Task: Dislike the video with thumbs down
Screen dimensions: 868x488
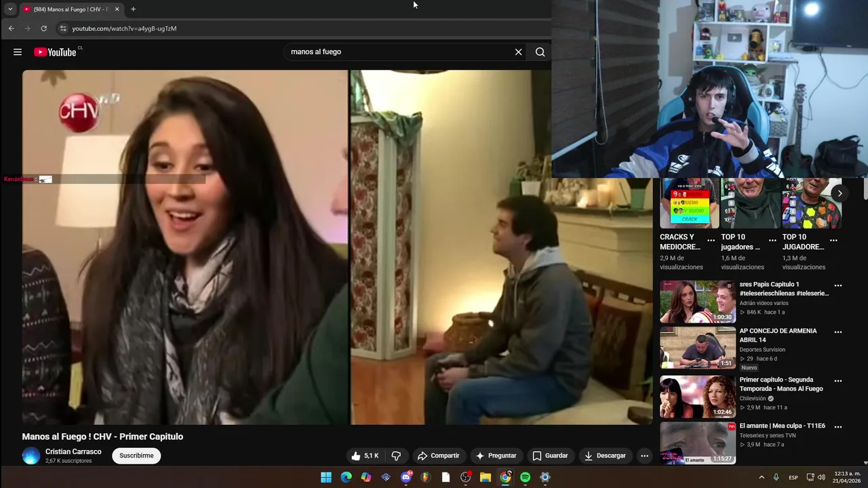Action: click(x=396, y=455)
